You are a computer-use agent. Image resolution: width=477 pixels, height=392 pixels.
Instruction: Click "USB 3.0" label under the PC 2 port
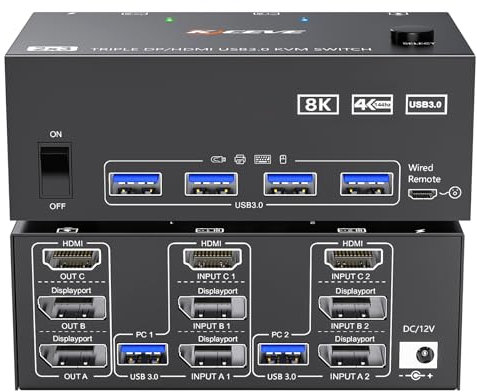tap(282, 377)
